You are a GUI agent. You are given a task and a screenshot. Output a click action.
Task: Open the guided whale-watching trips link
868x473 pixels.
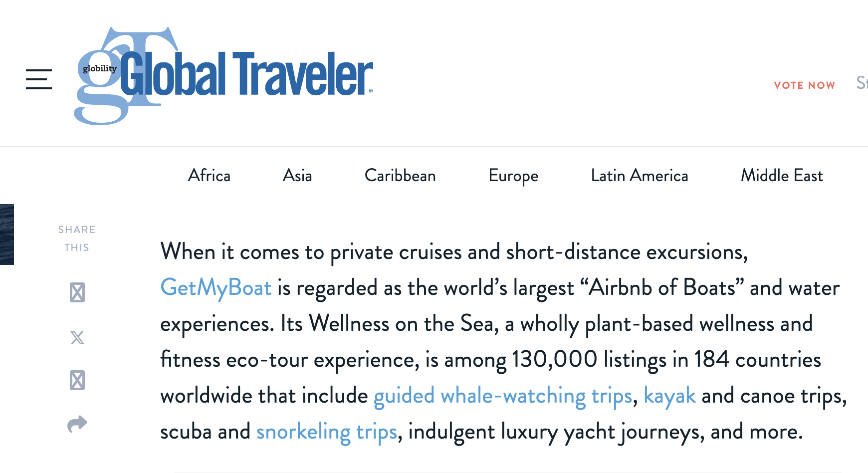click(x=503, y=396)
